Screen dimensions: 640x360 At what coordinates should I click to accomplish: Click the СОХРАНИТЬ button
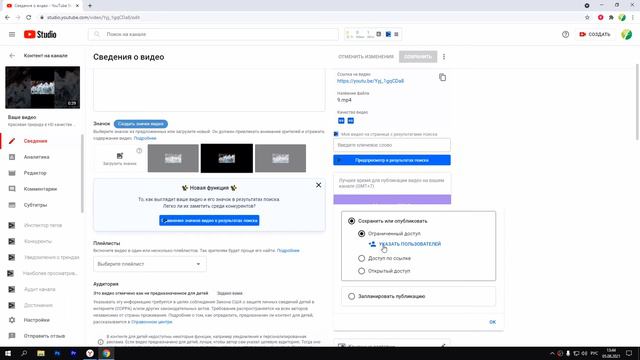tap(418, 57)
